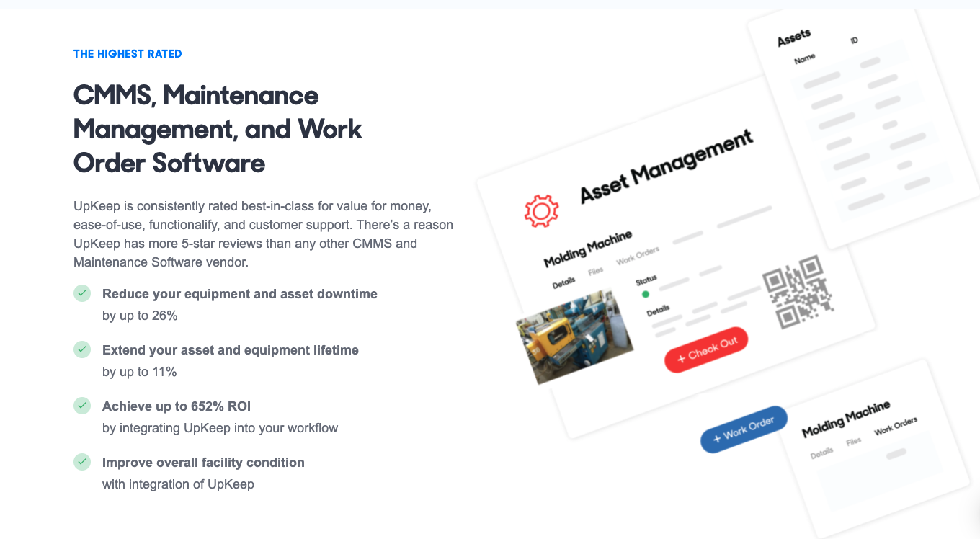Screen dimensions: 980x539
Task: Click the "Molding Machine" title above the machine photo
Action: [x=588, y=249]
